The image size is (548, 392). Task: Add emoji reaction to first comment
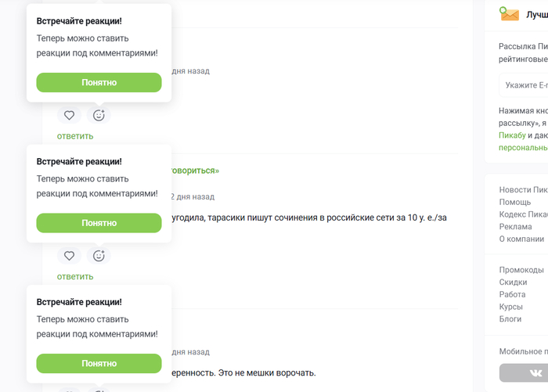pos(99,115)
